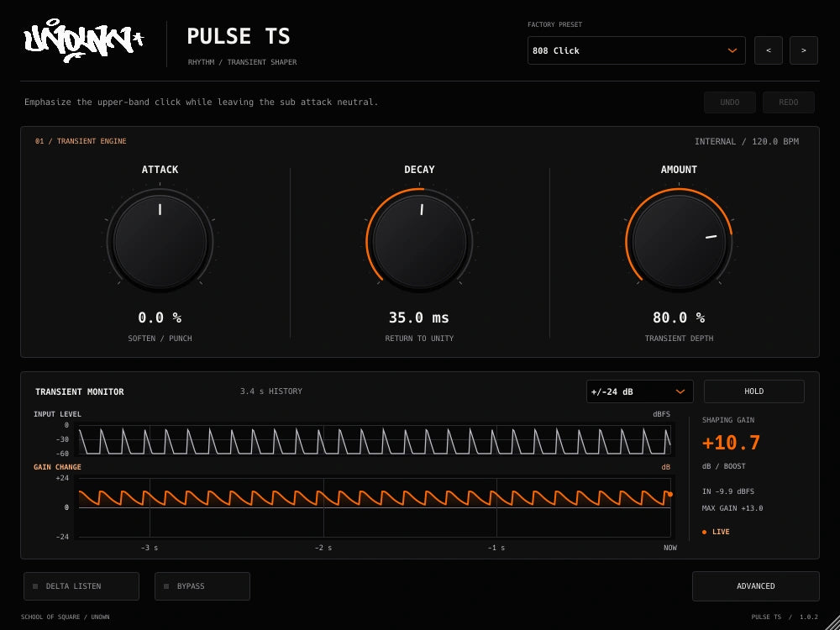Screen dimensions: 840x630
Task: Click the Gain Change history graph
Action: pyautogui.click(x=375, y=507)
